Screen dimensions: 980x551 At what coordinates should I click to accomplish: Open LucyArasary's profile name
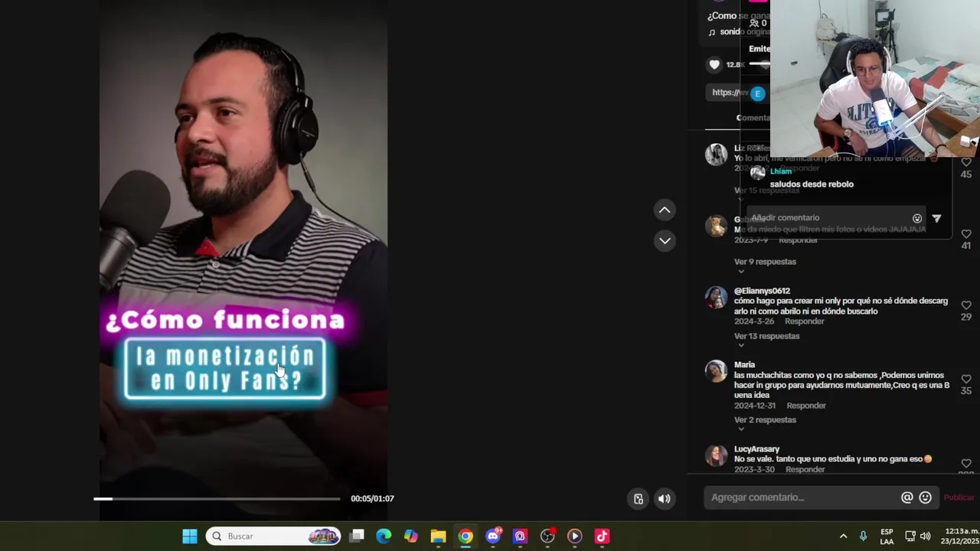[756, 449]
